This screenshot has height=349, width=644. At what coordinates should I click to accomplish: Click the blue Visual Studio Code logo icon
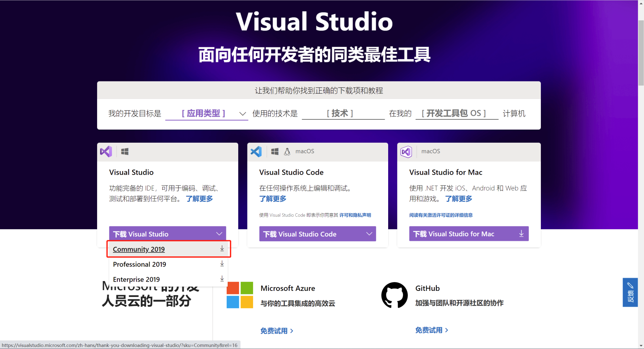coord(256,151)
